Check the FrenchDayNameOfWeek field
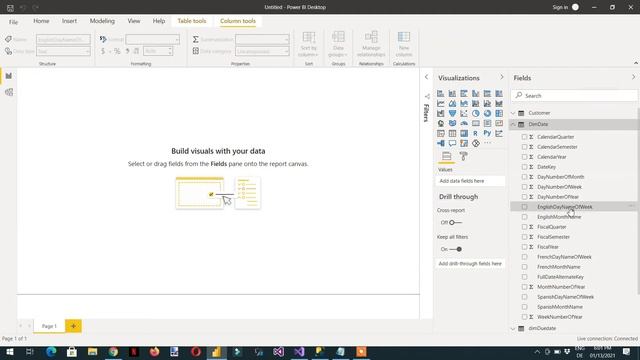This screenshot has width=640, height=360. pyautogui.click(x=524, y=257)
